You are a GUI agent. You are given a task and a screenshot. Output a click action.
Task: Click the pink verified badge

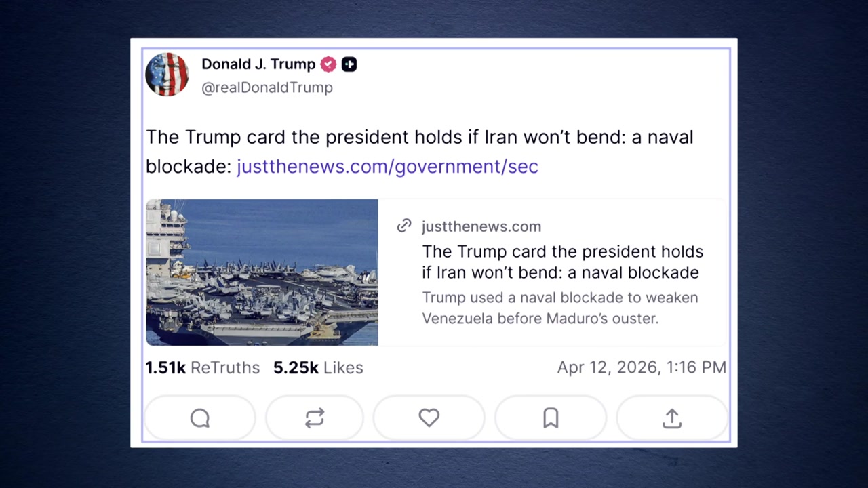[x=328, y=64]
